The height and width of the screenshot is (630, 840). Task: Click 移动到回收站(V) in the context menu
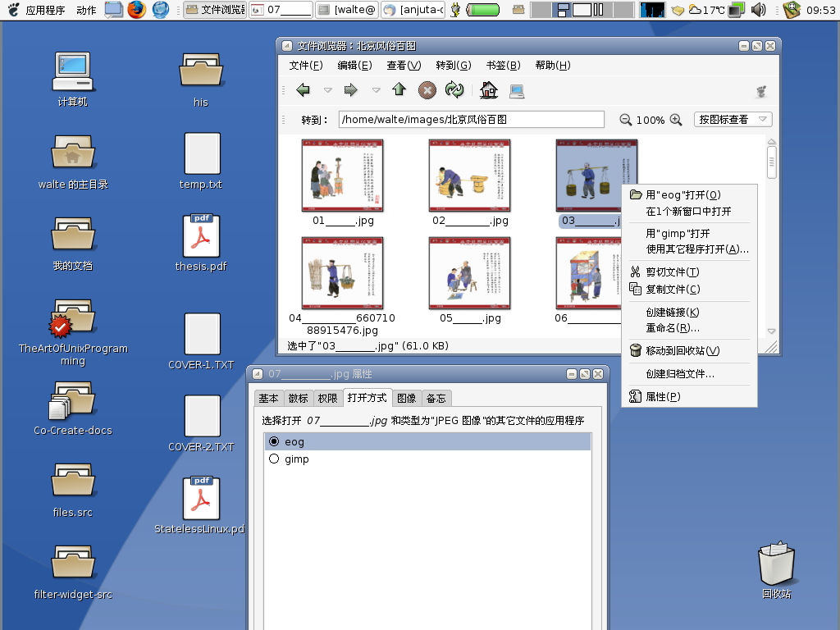[682, 351]
